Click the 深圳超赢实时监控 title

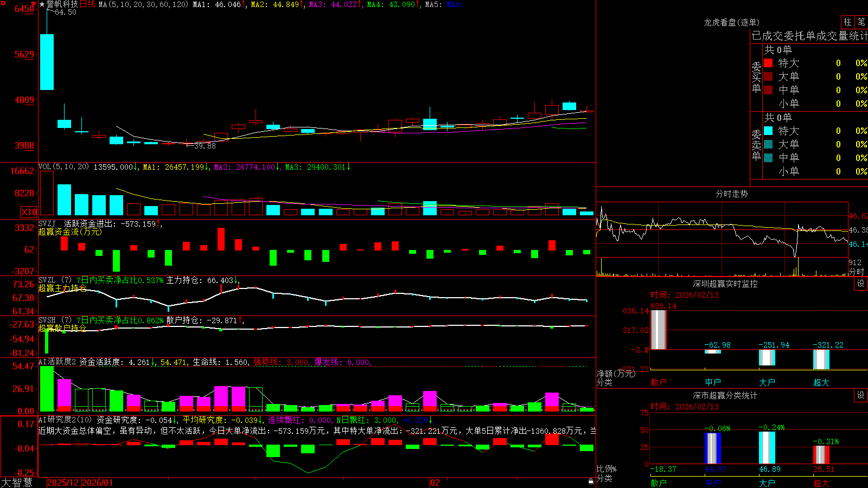[x=725, y=284]
